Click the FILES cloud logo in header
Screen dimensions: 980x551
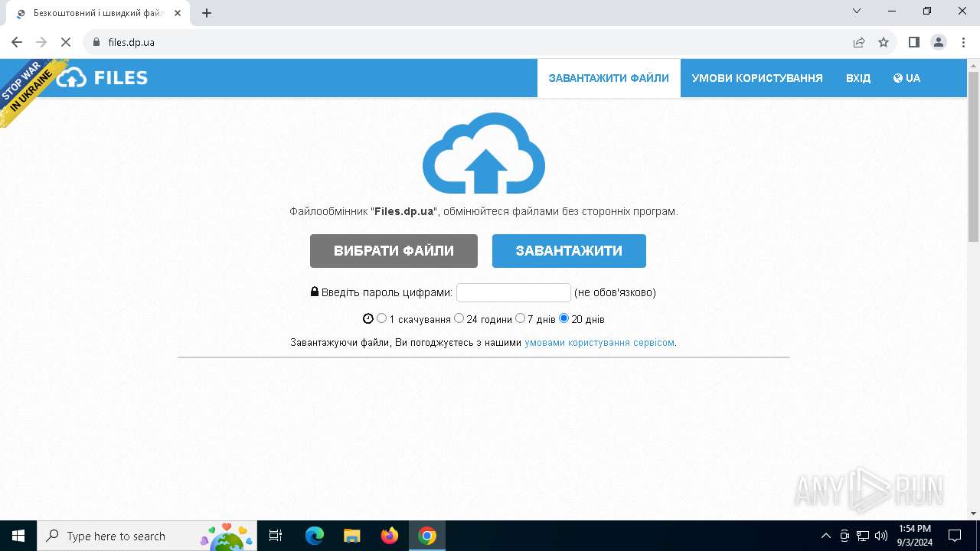point(103,78)
